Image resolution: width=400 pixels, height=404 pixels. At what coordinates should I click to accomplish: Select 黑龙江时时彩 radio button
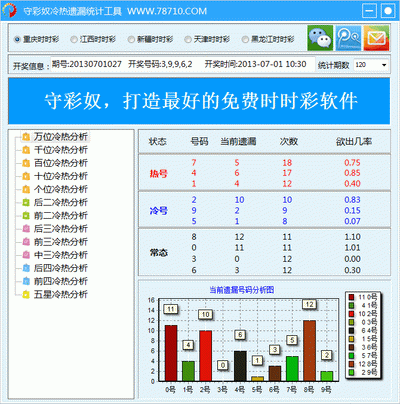coord(245,39)
